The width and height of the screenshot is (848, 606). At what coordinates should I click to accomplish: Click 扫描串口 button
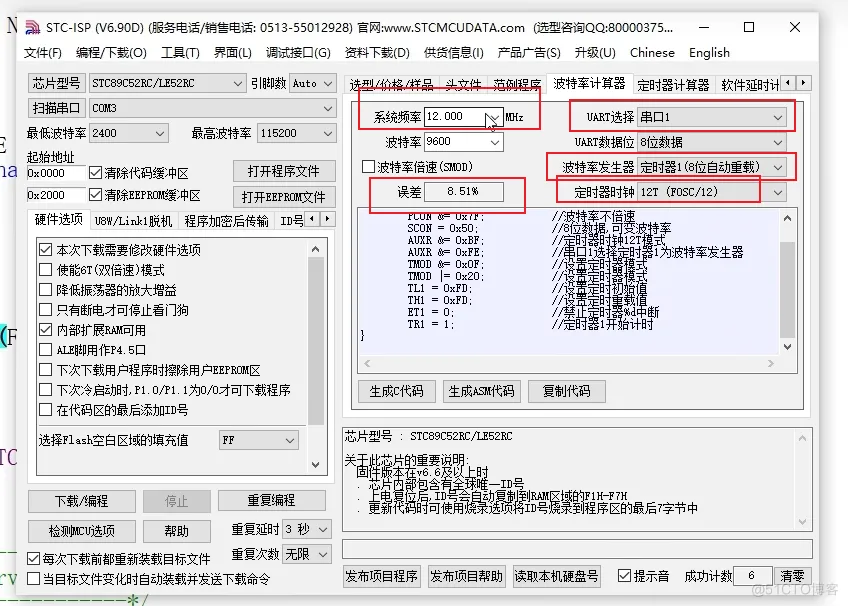click(56, 108)
